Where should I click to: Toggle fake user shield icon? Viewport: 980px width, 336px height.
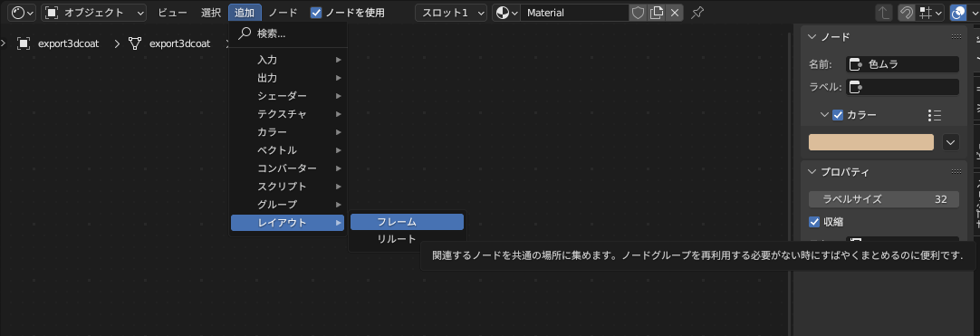click(638, 13)
